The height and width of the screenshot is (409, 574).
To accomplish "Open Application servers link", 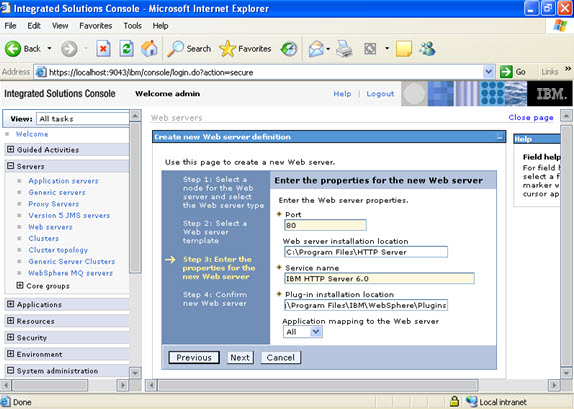I will point(63,181).
